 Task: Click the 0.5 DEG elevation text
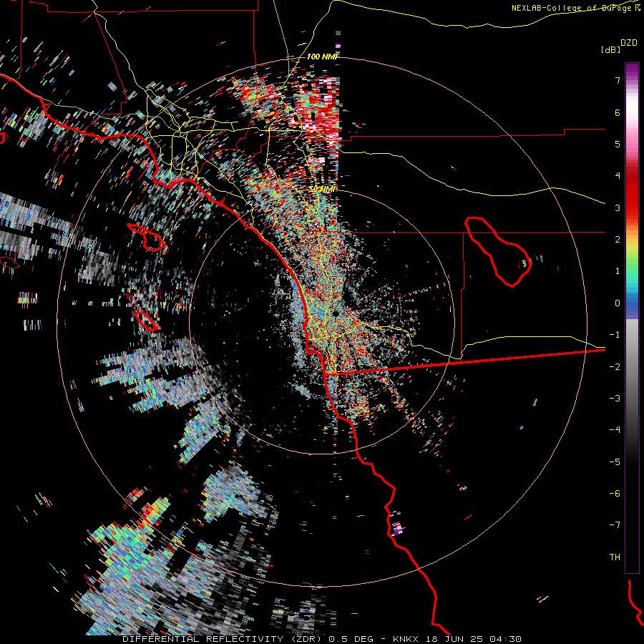coord(351,639)
